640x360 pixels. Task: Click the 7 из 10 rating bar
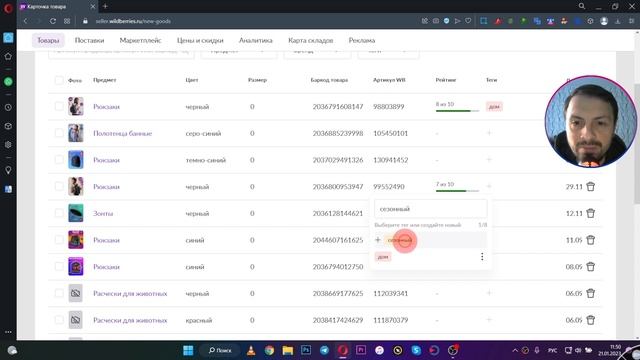coord(457,191)
